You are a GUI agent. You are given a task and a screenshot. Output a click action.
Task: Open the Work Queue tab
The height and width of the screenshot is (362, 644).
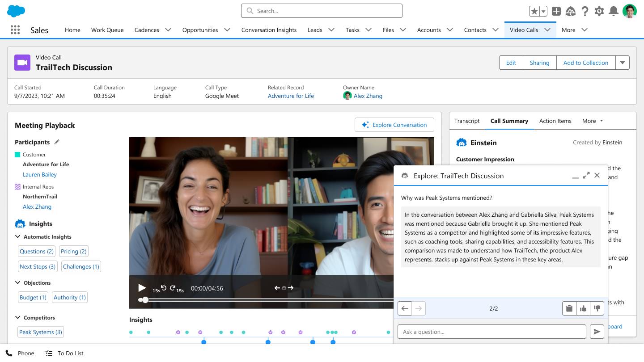tap(107, 30)
